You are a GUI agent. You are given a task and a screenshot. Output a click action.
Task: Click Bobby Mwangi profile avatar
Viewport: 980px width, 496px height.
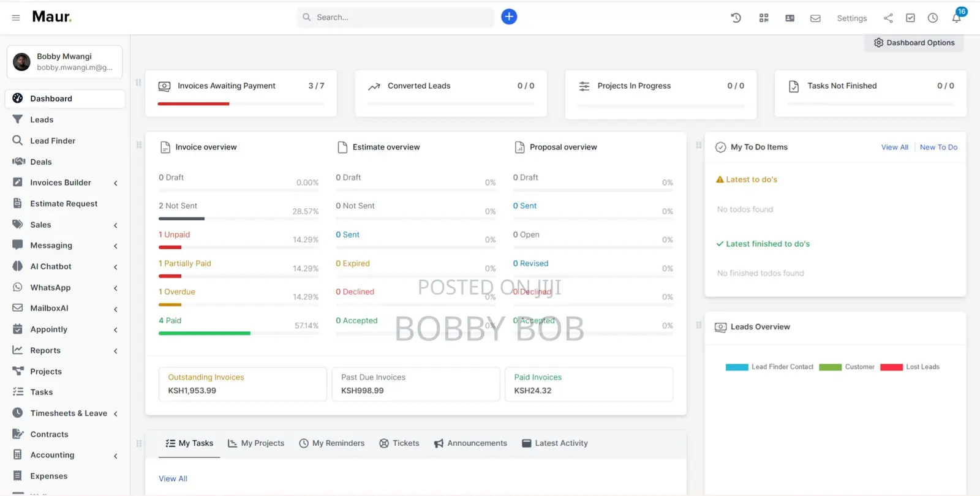22,62
